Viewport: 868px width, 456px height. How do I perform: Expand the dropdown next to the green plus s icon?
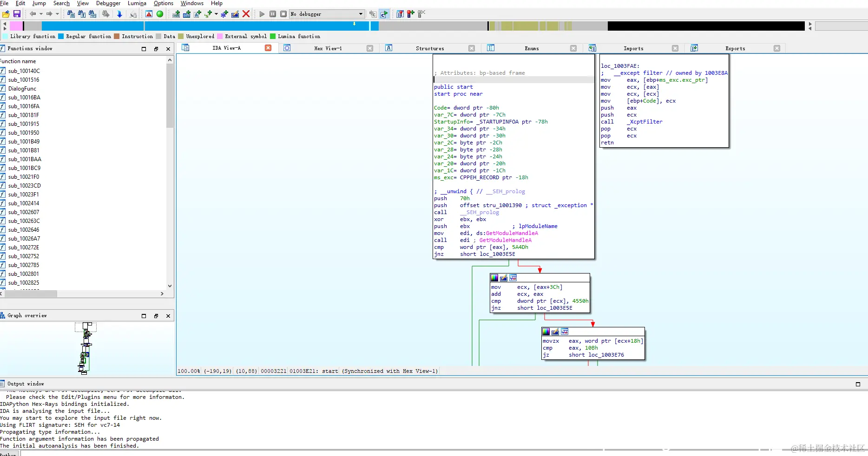pos(216,14)
